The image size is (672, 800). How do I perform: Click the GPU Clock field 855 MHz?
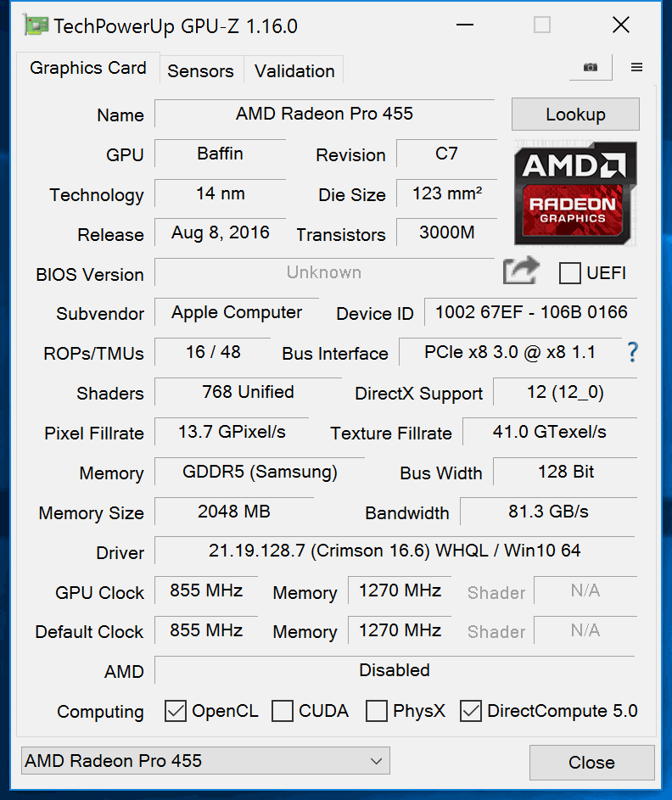[x=206, y=590]
